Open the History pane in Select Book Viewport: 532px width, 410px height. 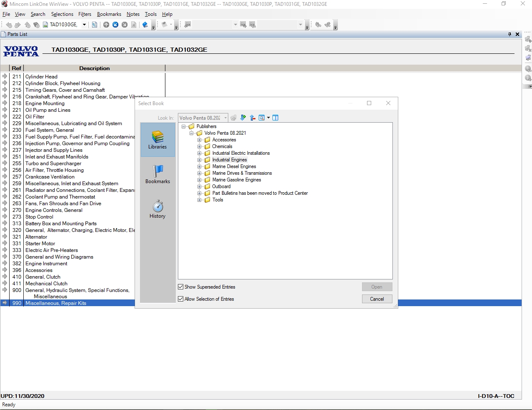click(x=157, y=209)
